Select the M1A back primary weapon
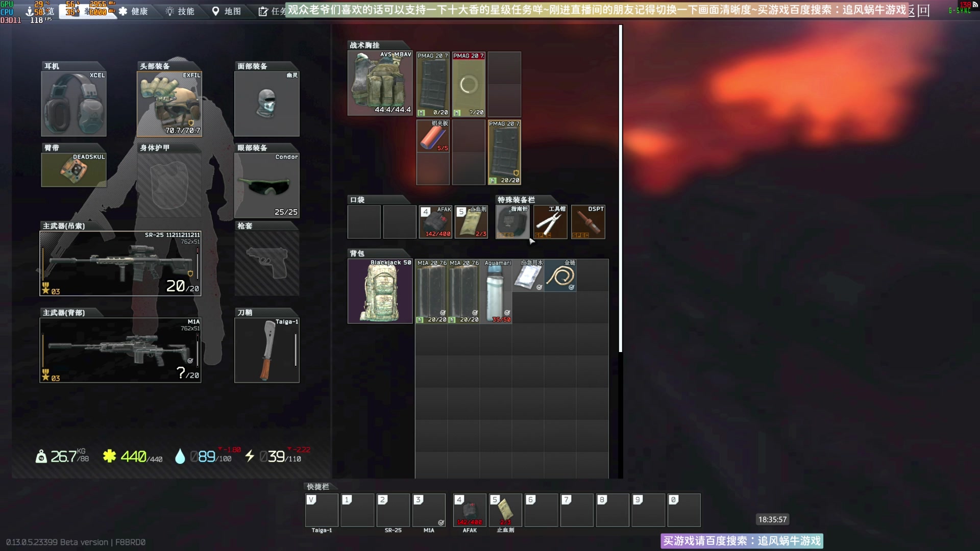The height and width of the screenshot is (551, 980). coord(120,350)
